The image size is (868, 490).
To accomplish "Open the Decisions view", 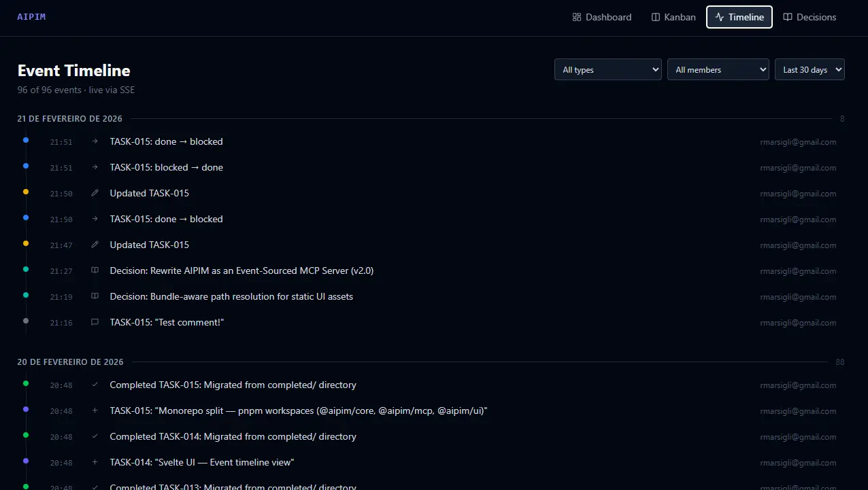I will coord(809,17).
